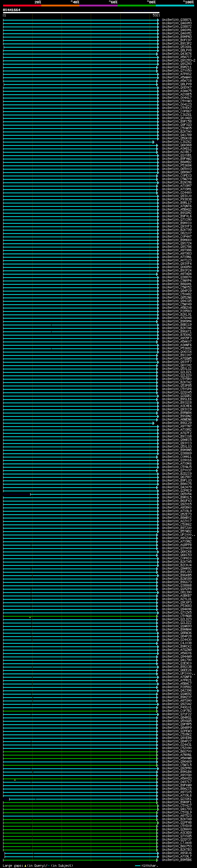The height and width of the screenshot is (868, 197).
Task: Click the cyan ~100% identity color segment
Action: pos(175,6)
